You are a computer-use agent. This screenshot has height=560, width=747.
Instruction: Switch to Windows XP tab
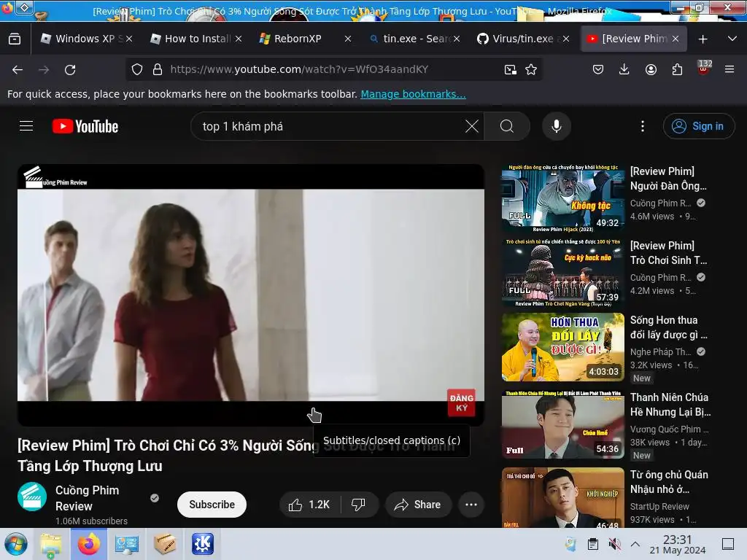point(86,39)
